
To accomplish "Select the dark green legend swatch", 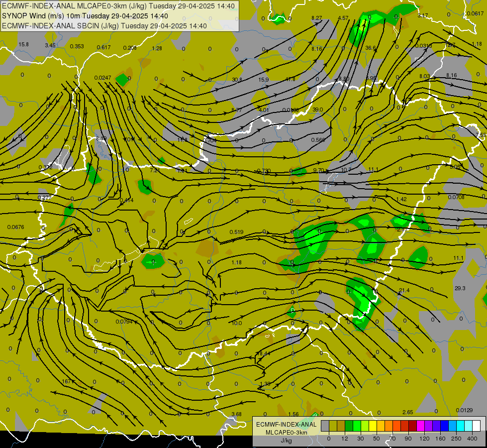I will [x=349, y=426].
